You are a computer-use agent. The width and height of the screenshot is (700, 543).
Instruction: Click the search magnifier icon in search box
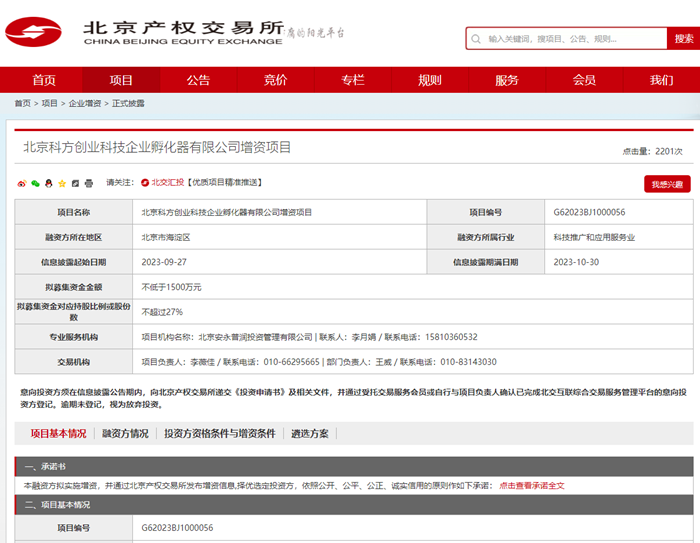tap(476, 39)
